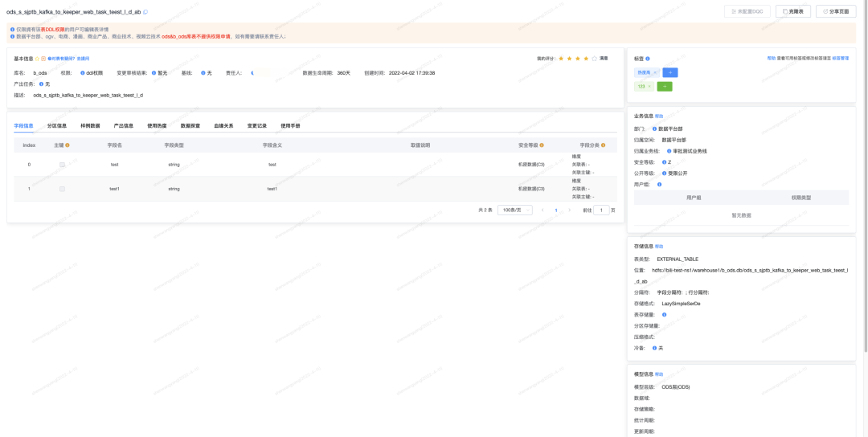
Task: Open the 100条/页 page size dropdown
Action: click(515, 210)
